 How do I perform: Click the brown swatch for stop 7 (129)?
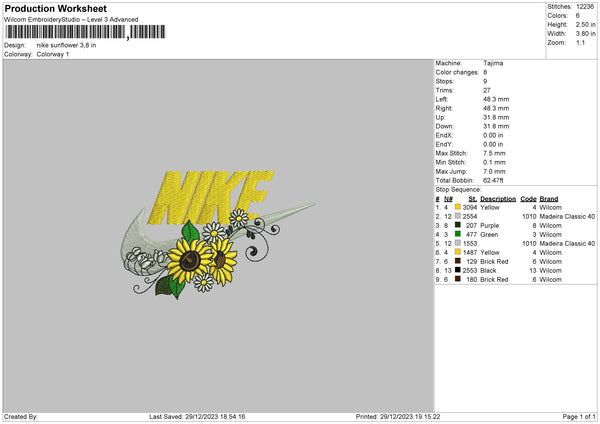point(458,261)
